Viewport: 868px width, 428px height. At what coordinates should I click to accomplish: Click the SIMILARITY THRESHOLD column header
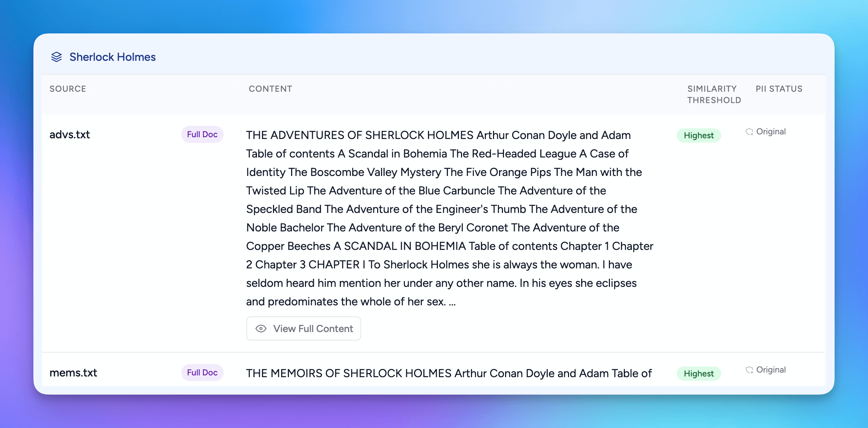click(714, 95)
